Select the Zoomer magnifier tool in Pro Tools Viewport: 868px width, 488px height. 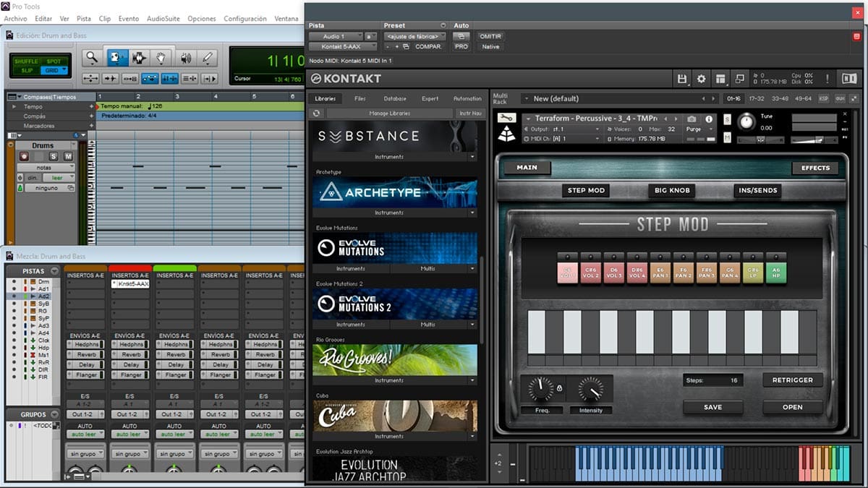point(91,58)
